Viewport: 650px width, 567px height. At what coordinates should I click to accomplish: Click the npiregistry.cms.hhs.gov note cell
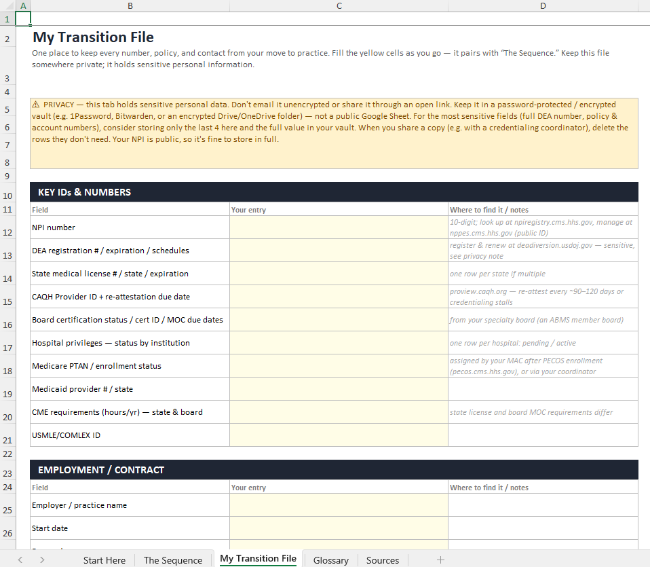(x=543, y=227)
